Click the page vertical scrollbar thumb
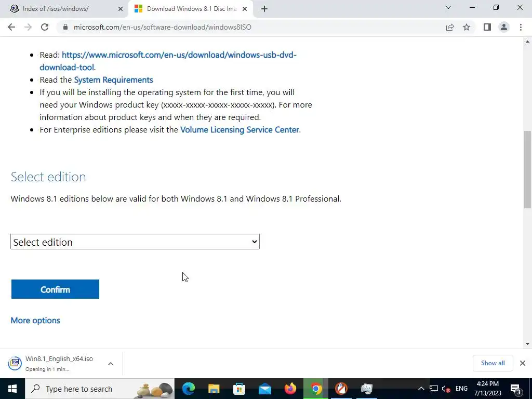Screen dimensions: 532x399 point(527,169)
